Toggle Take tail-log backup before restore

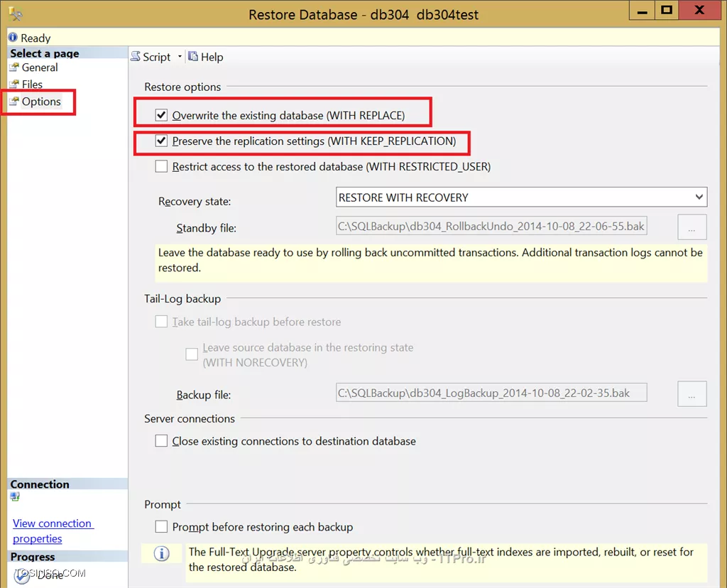coord(161,322)
